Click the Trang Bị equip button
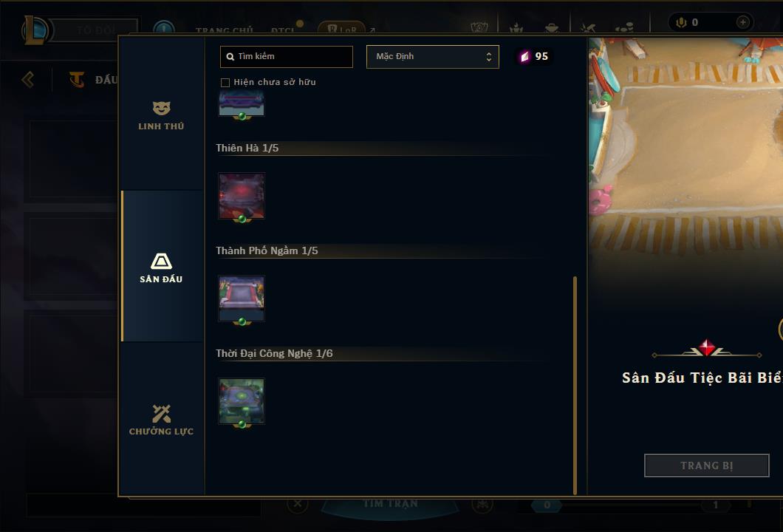The height and width of the screenshot is (532, 783). click(x=707, y=465)
